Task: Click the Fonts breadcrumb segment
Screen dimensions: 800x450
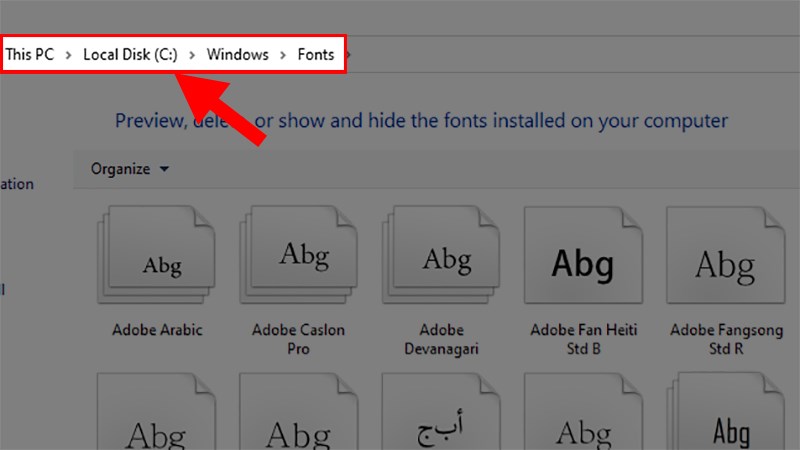Action: [x=316, y=55]
